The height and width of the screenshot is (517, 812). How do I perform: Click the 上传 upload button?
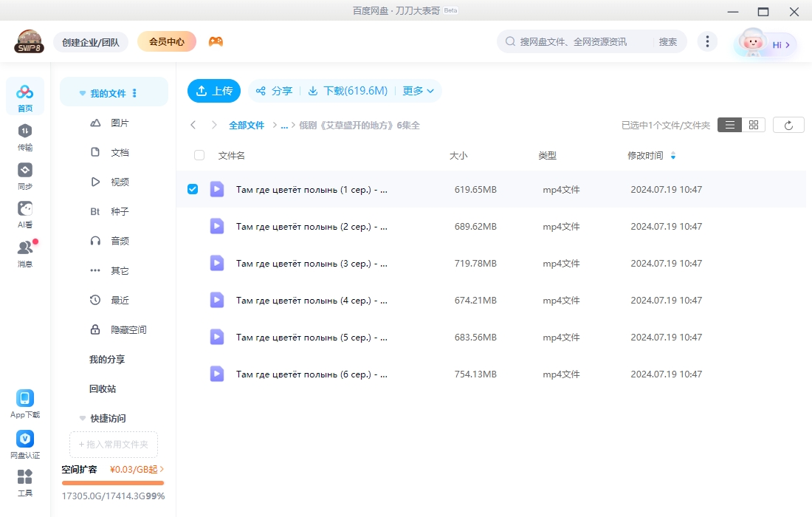click(214, 91)
